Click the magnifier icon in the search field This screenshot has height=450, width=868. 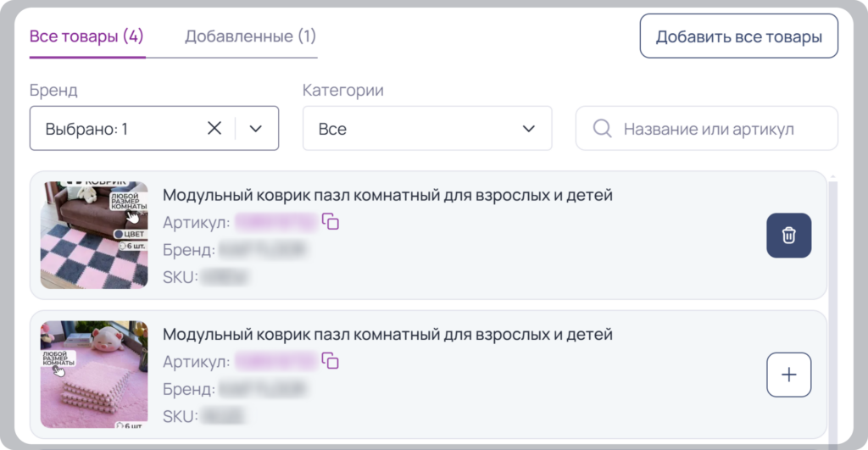(603, 129)
